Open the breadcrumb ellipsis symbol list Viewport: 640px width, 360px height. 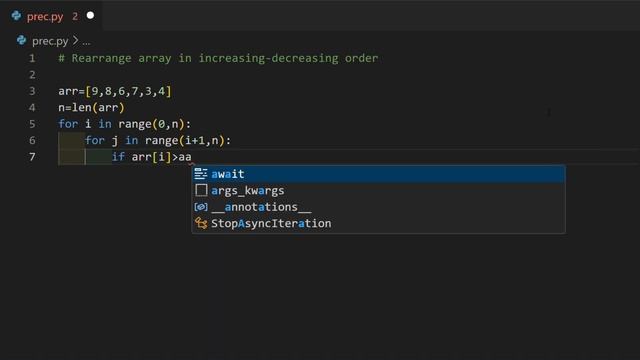pyautogui.click(x=87, y=42)
